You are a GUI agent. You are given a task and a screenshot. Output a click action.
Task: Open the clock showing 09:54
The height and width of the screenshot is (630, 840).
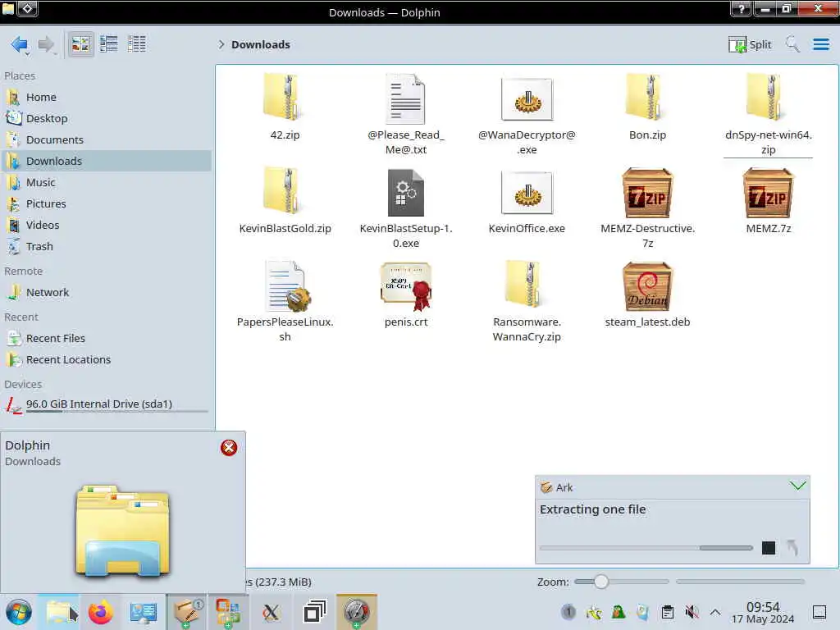tap(763, 612)
